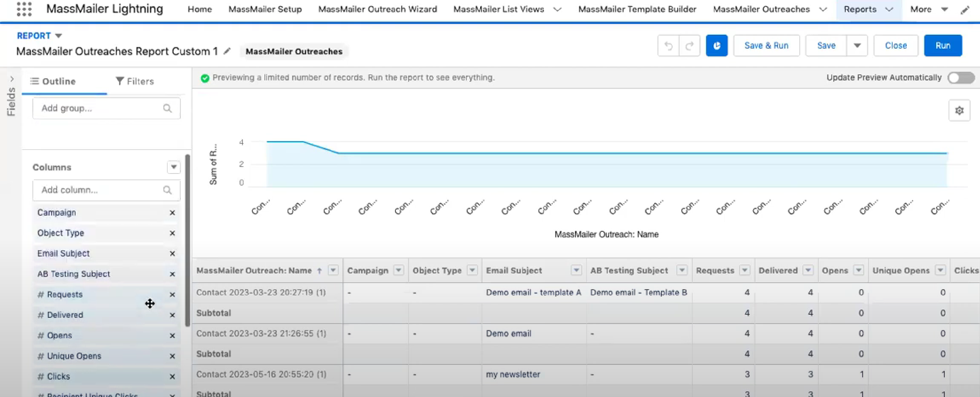Click the Redo arrow button
Viewport: 980px width, 397px height.
pyautogui.click(x=689, y=46)
